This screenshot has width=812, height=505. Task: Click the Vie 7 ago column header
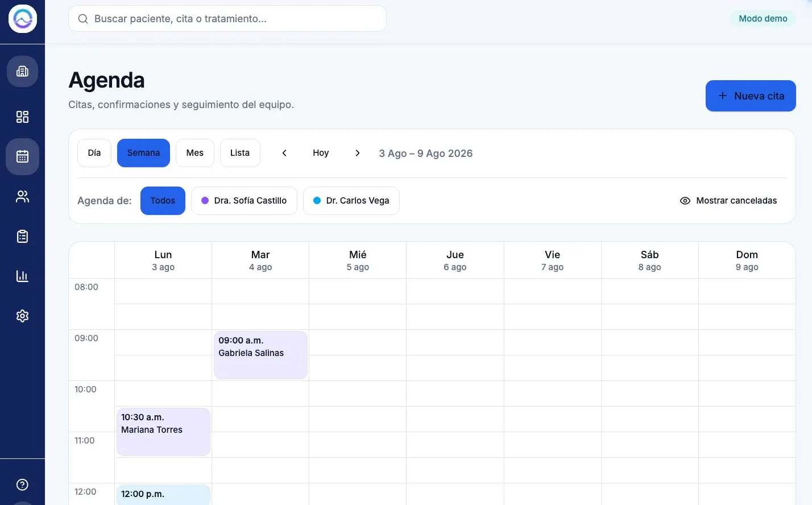pos(552,260)
